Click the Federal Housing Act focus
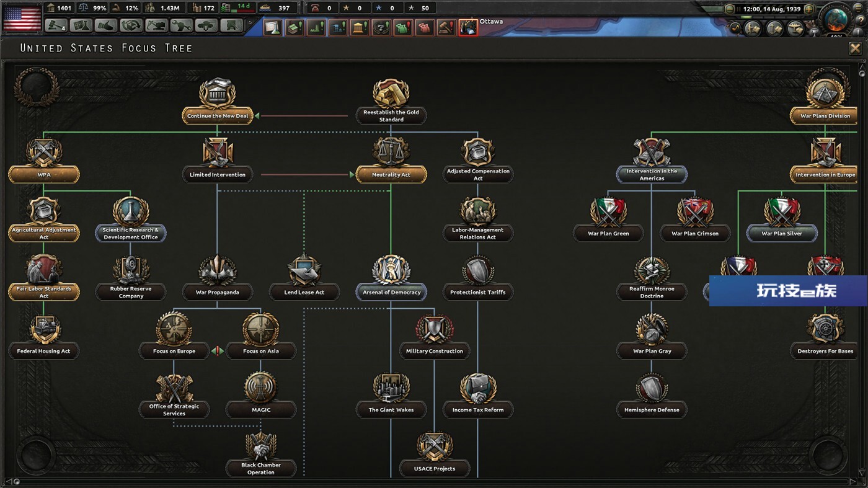Image resolution: width=868 pixels, height=488 pixels. point(44,335)
